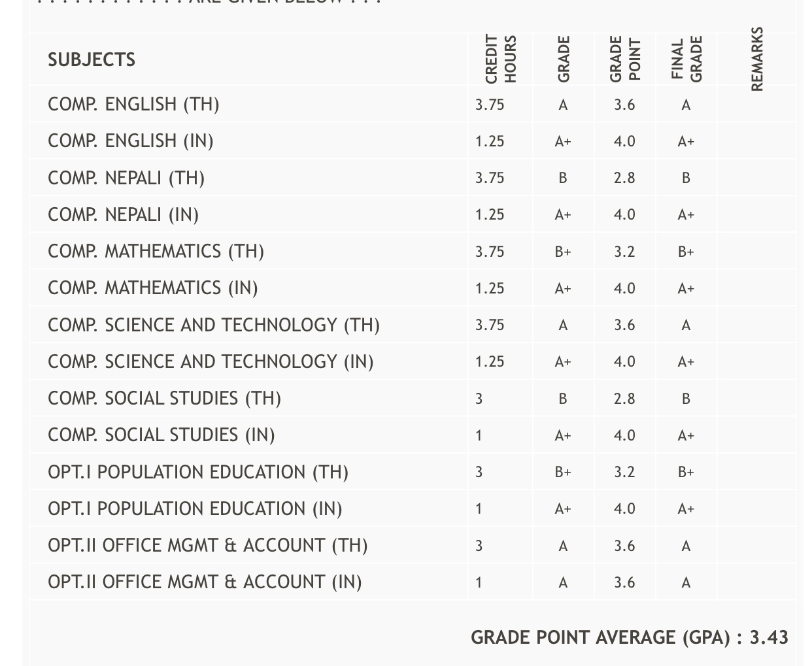Viewport: 812px width, 666px height.
Task: Select the COMP. ENGLISH (TH) subject row
Action: pyautogui.click(x=133, y=105)
